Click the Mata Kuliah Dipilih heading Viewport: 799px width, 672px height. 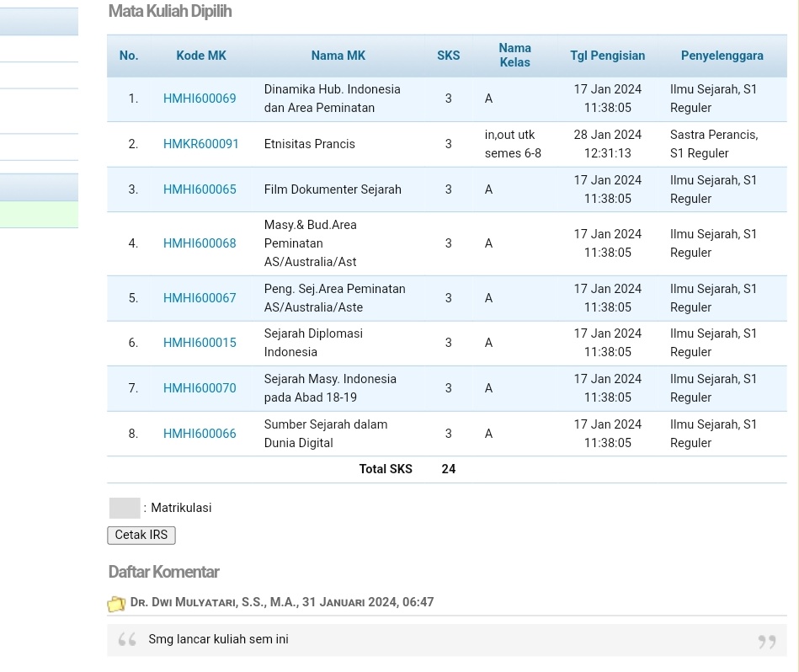170,11
